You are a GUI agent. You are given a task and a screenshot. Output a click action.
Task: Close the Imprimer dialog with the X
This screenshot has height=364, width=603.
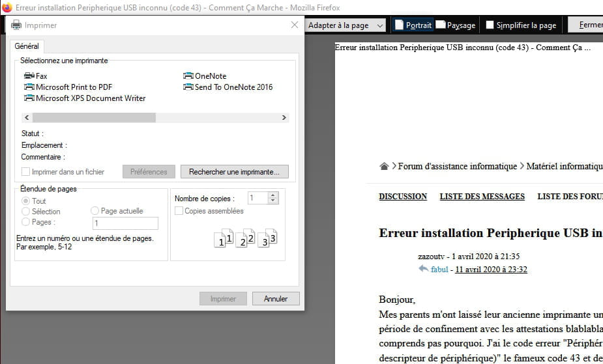pyautogui.click(x=295, y=25)
